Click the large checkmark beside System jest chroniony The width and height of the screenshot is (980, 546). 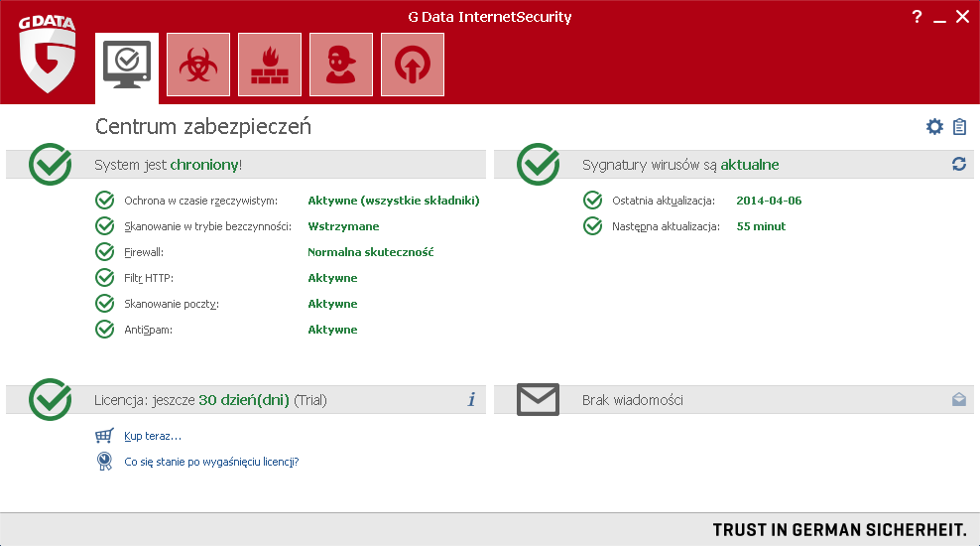click(x=50, y=165)
